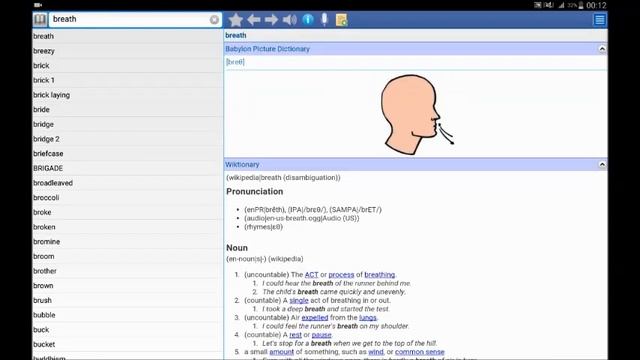
Task: Follow the 'expelled' link in definition
Action: [315, 318]
